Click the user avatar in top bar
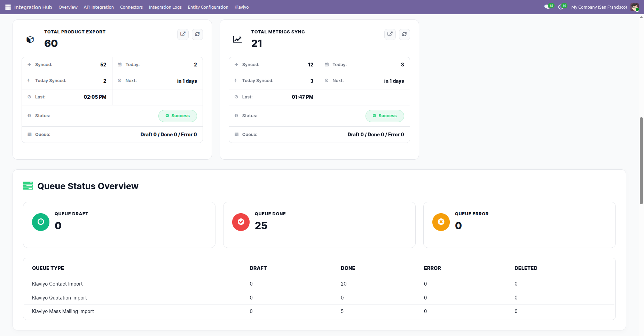644x336 pixels. [635, 7]
